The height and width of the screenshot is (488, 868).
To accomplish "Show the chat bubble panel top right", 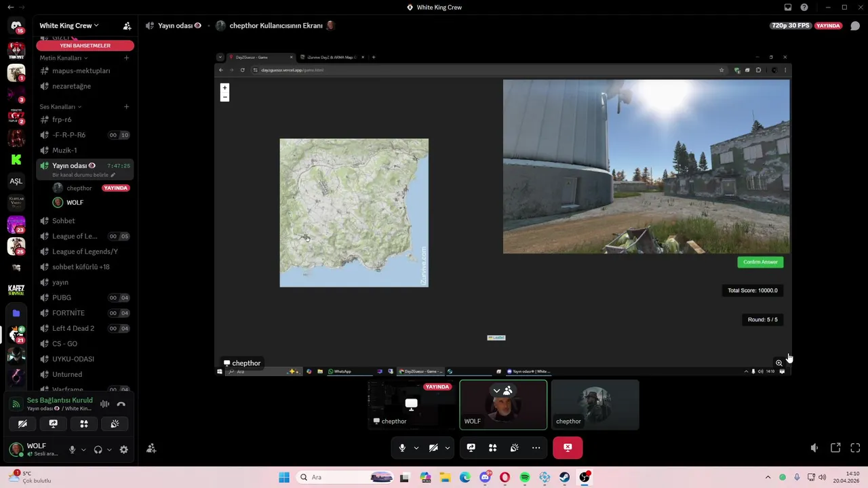I will click(x=855, y=26).
